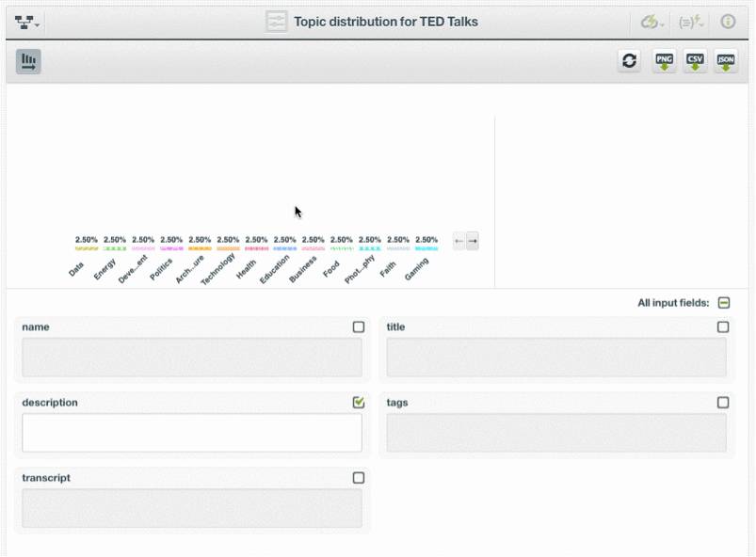The width and height of the screenshot is (756, 557).
Task: Open the model hierarchy menu icon
Action: 27,22
